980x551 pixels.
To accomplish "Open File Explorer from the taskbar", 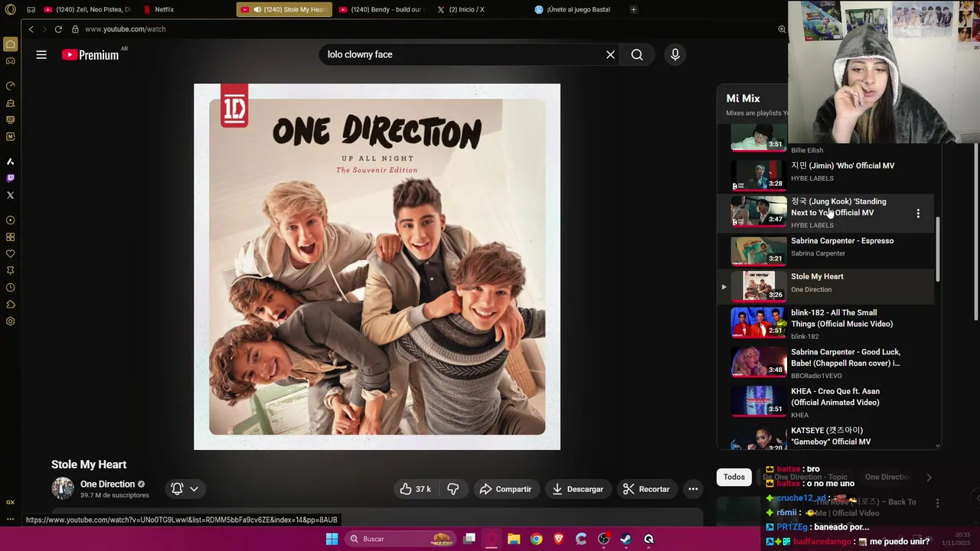I will (x=514, y=539).
